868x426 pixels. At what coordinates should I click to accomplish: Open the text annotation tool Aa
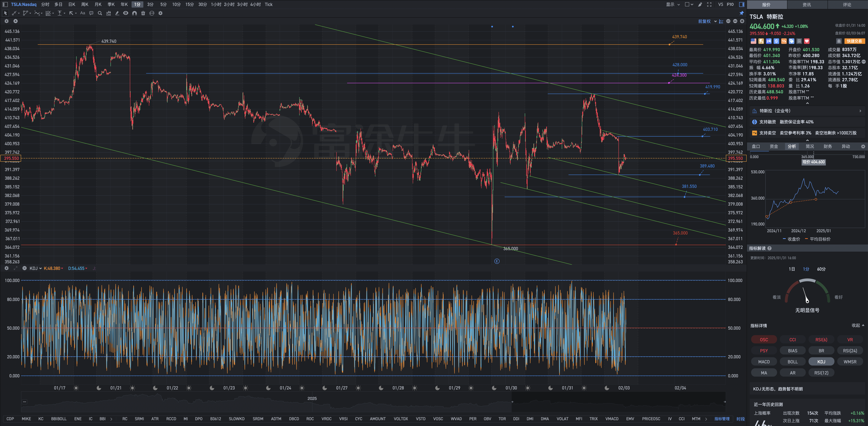pyautogui.click(x=82, y=13)
